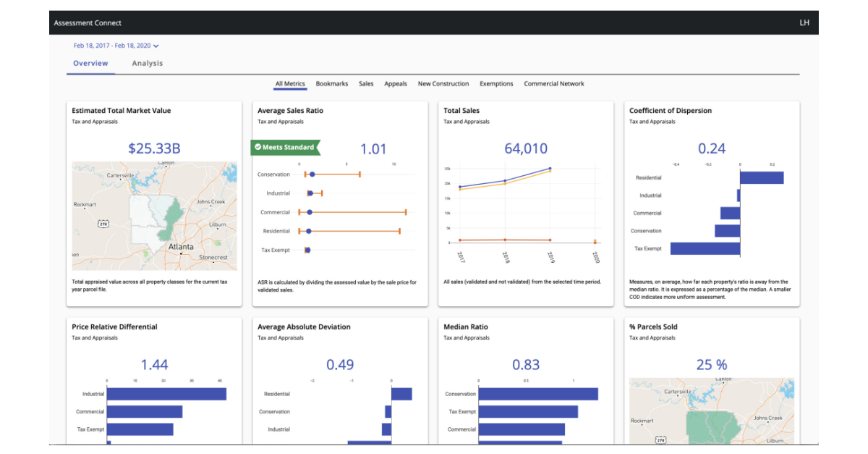Click the All Metrics filter
Image resolution: width=868 pixels, height=454 pixels.
click(x=289, y=83)
